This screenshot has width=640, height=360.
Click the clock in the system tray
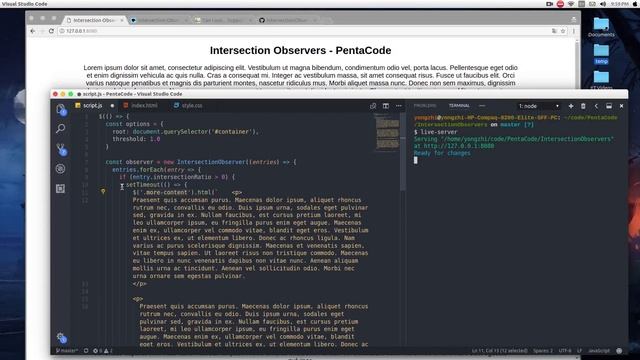(x=620, y=4)
